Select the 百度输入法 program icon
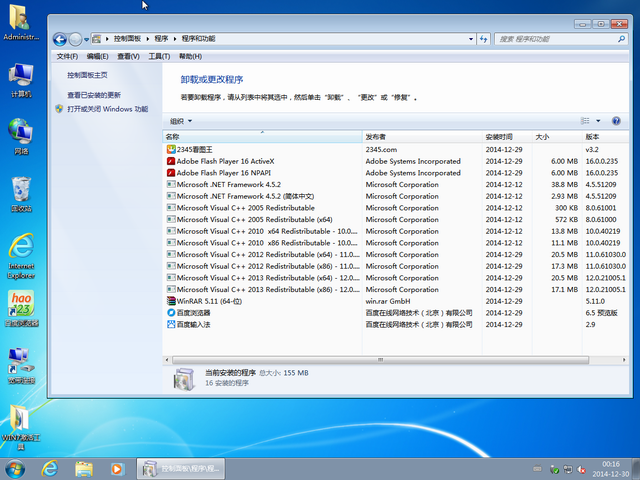 tap(171, 324)
